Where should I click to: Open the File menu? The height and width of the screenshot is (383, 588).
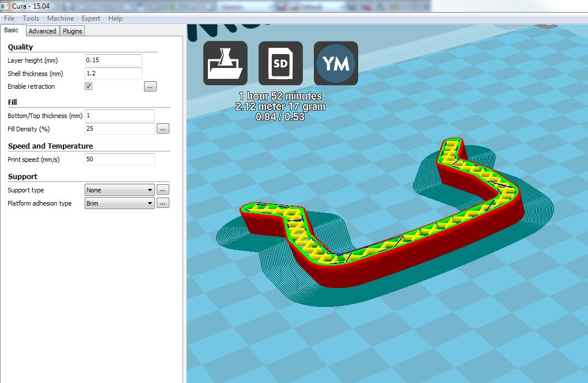point(9,18)
